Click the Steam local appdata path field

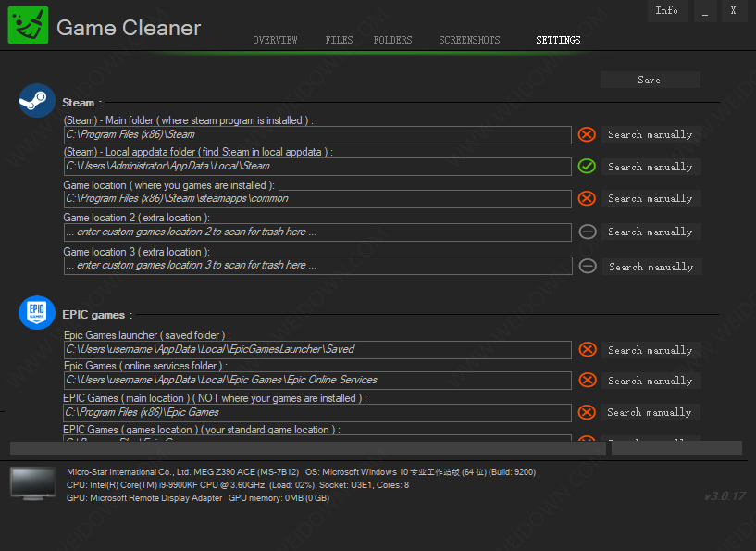[317, 167]
